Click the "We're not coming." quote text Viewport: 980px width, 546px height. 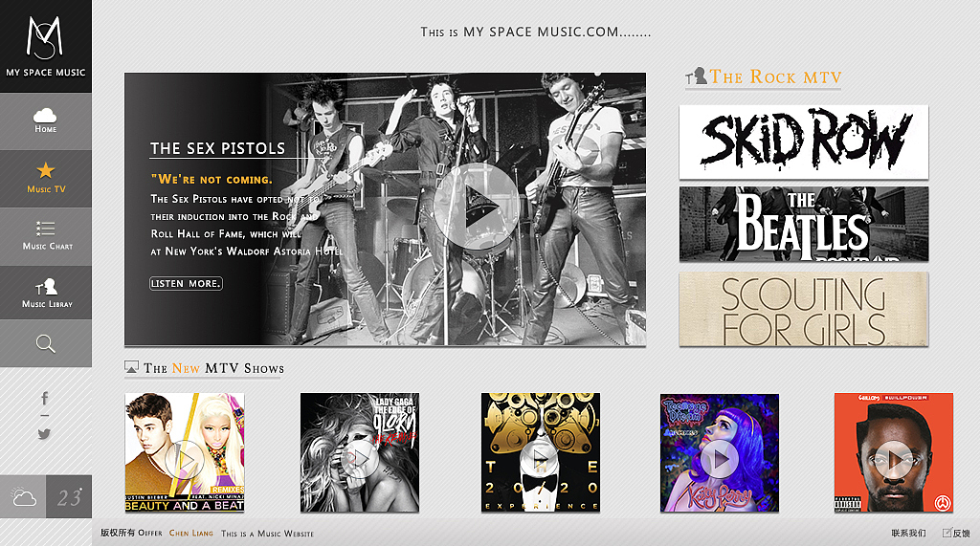click(x=212, y=180)
